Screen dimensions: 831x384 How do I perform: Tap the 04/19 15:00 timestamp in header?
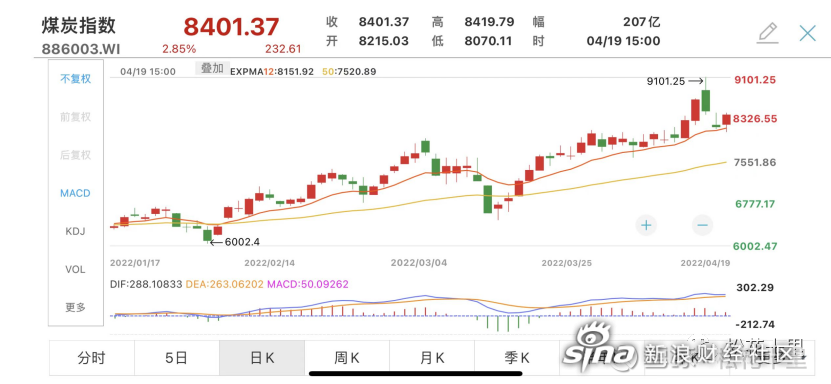623,41
